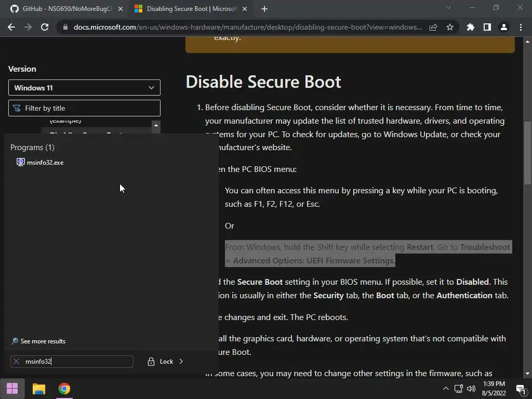This screenshot has height=399, width=532.
Task: Open the Windows 11 version dropdown
Action: (84, 87)
